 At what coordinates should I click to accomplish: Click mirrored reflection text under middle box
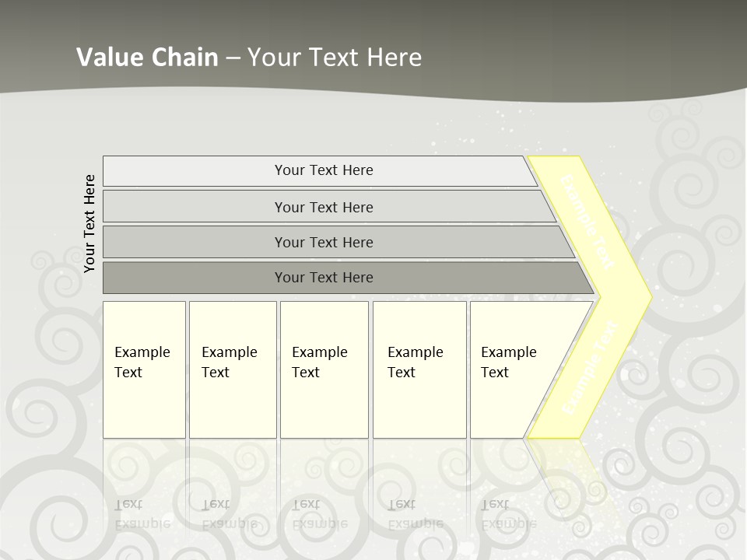click(x=319, y=514)
